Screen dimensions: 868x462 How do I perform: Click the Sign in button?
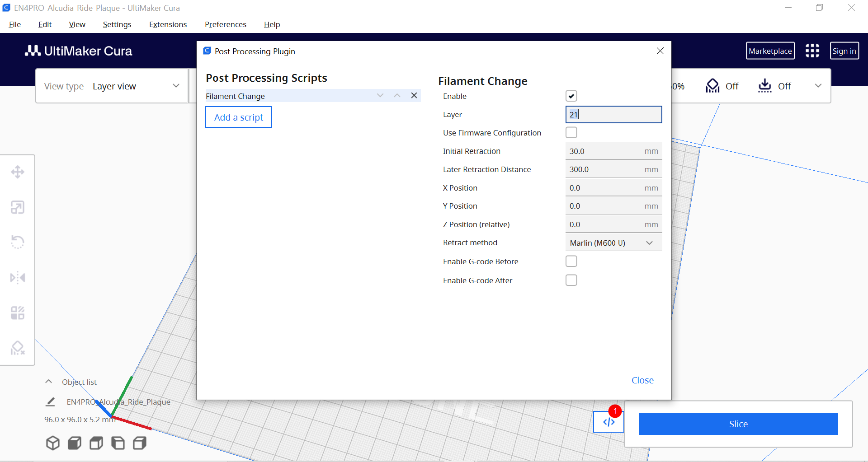[844, 51]
